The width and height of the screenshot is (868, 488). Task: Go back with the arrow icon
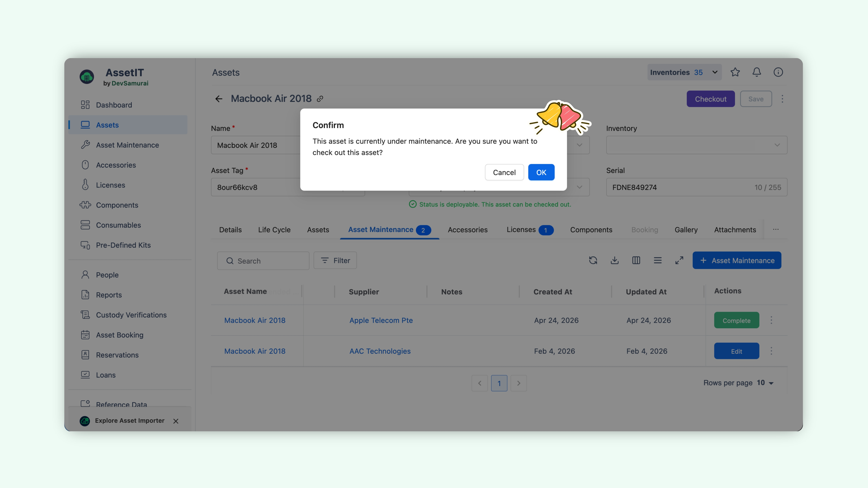(219, 99)
